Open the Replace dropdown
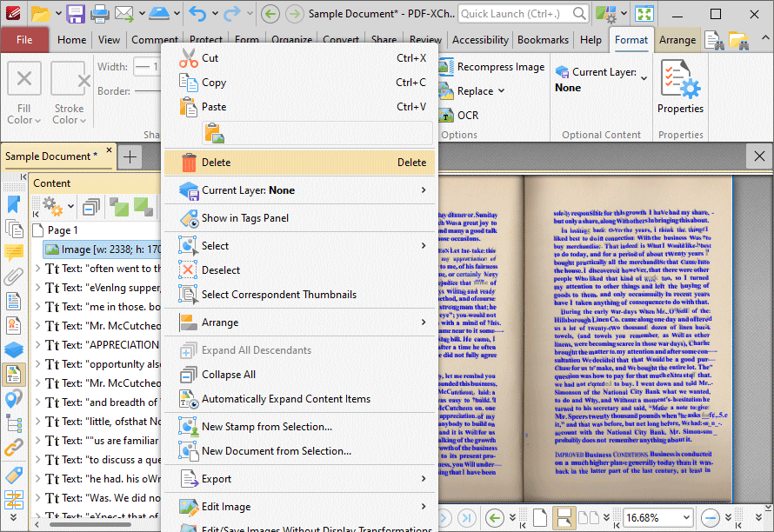Viewport: 774px width, 532px height. point(471,90)
